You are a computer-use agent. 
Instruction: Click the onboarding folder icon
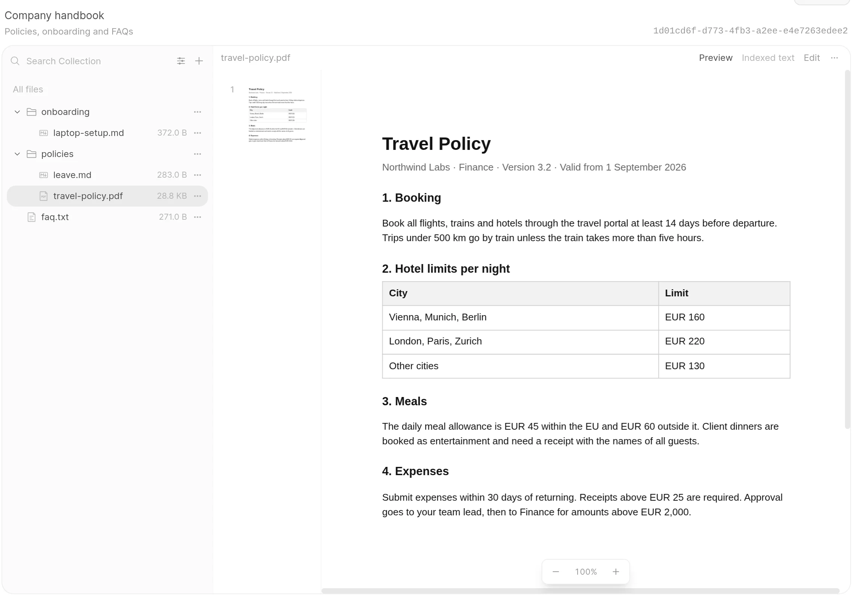(32, 112)
